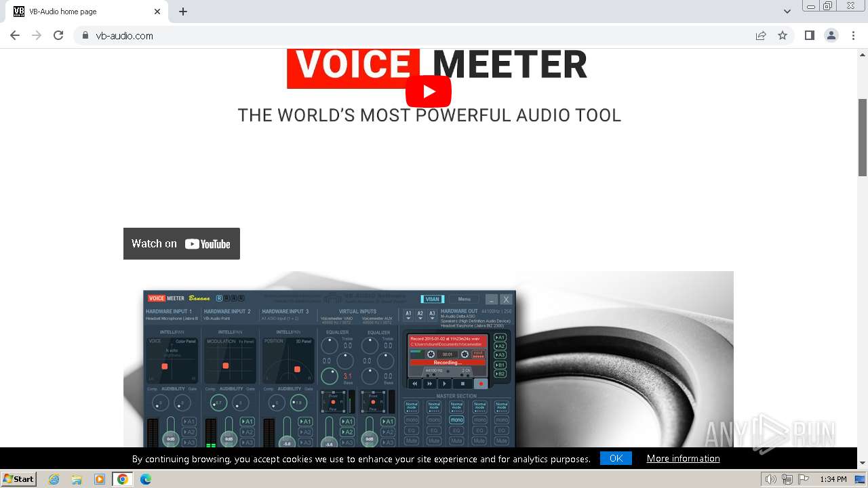Select the VB-Audio home page tab
This screenshot has width=868, height=488.
pyautogui.click(x=87, y=12)
